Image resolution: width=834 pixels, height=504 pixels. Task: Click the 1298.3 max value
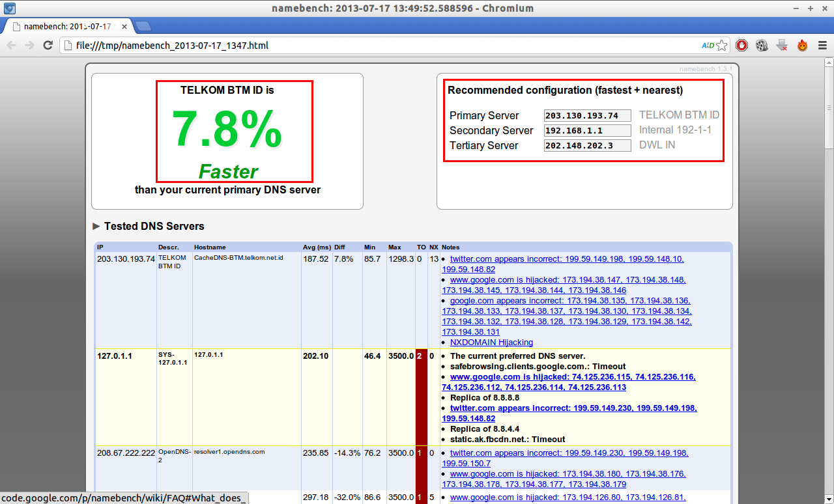click(401, 259)
